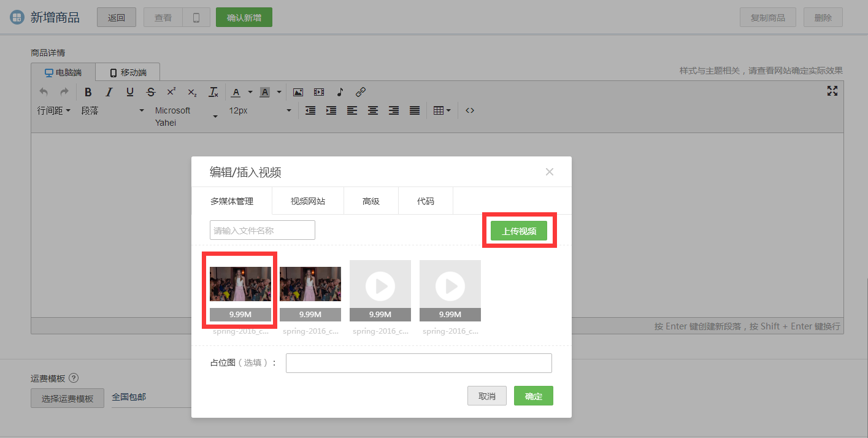Screen dimensions: 868x438
Task: Open the table insert dropdown
Action: [442, 110]
